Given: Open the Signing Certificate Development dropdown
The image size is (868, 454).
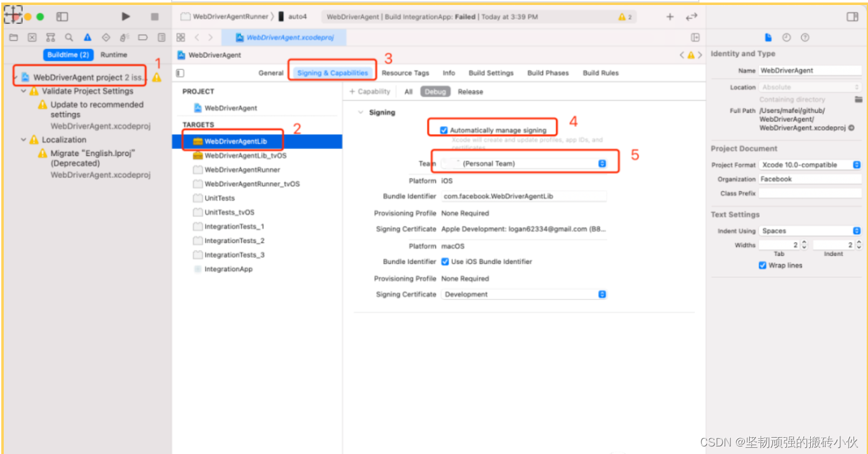Looking at the screenshot, I should [523, 294].
